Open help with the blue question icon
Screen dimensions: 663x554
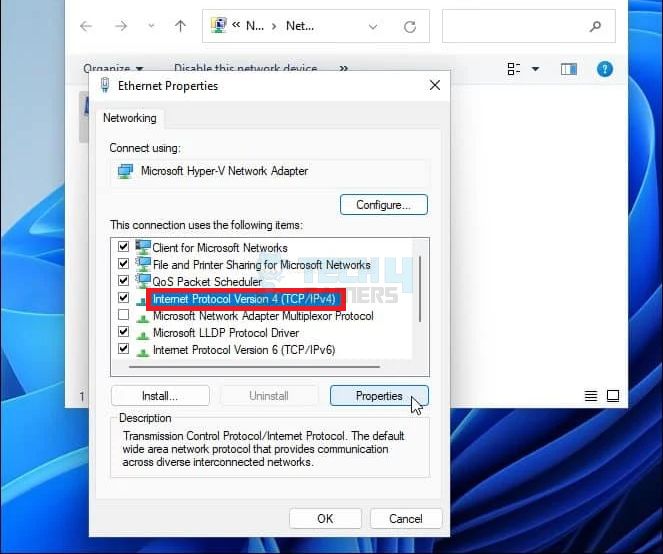point(605,69)
